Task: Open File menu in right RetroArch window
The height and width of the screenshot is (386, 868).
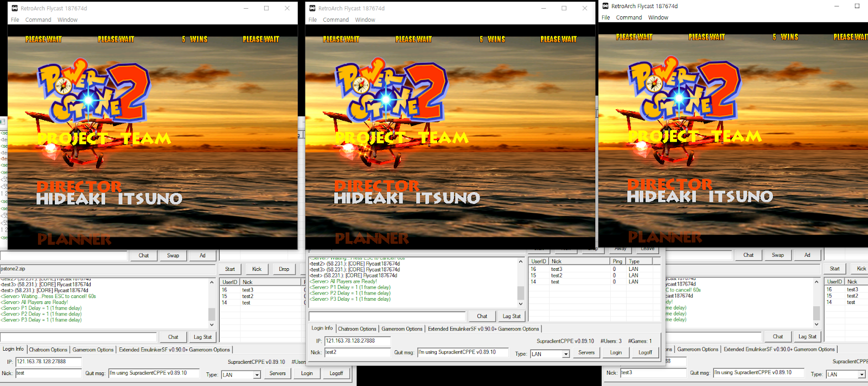Action: (605, 17)
